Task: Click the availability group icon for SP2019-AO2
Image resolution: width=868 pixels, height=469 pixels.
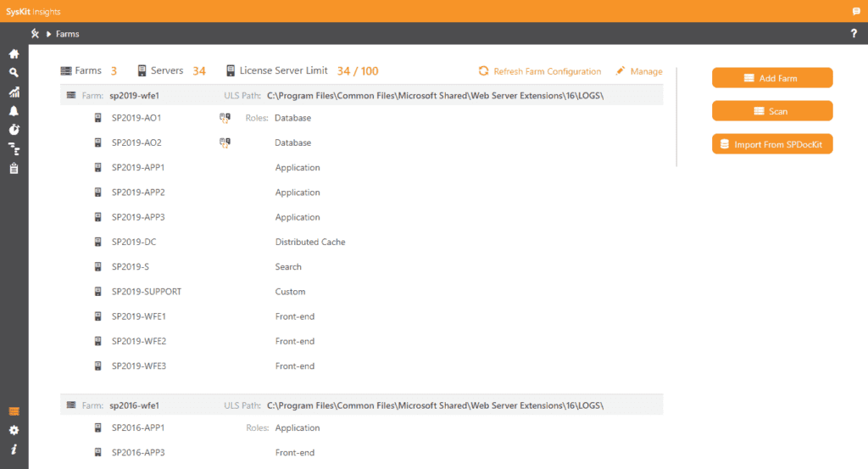Action: point(225,142)
